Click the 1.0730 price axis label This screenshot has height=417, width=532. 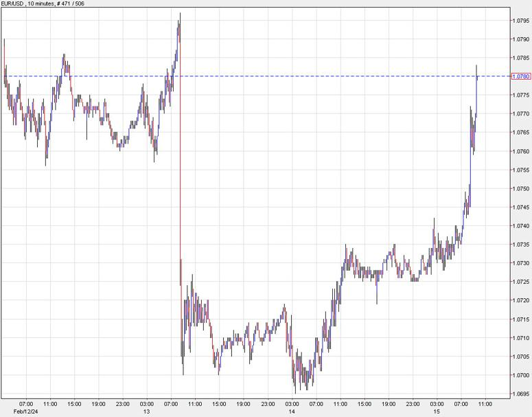coord(521,263)
